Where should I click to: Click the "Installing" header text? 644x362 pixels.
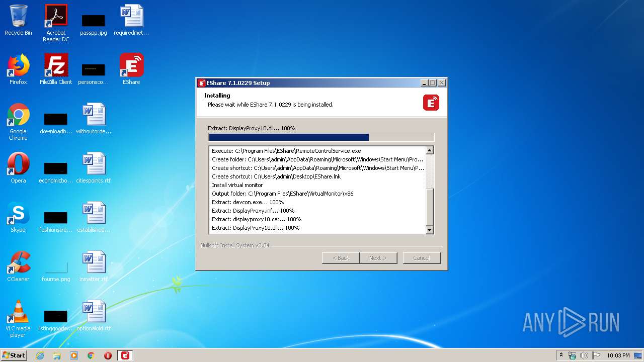[x=217, y=96]
